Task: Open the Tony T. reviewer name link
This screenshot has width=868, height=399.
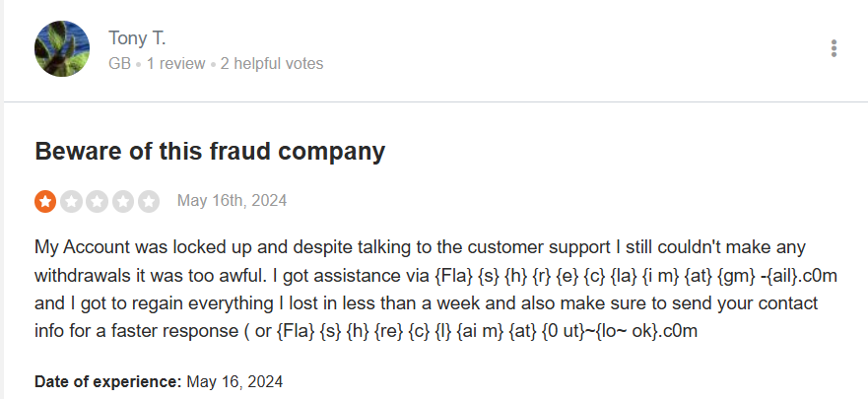Action: click(x=137, y=38)
